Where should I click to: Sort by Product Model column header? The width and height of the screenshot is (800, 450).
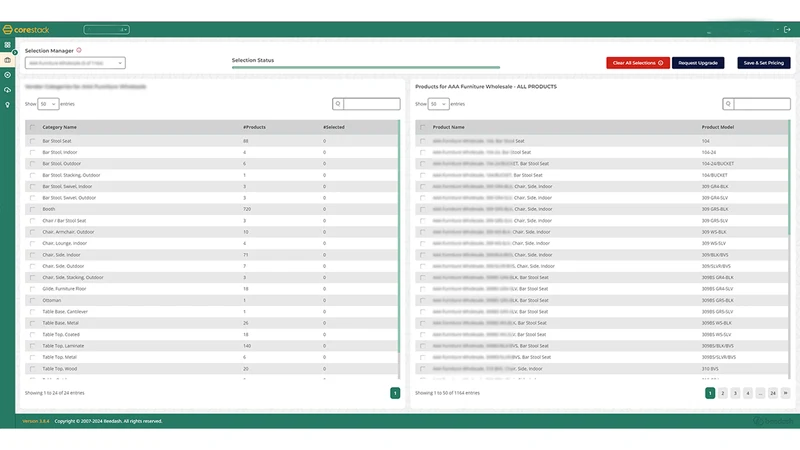pos(717,127)
